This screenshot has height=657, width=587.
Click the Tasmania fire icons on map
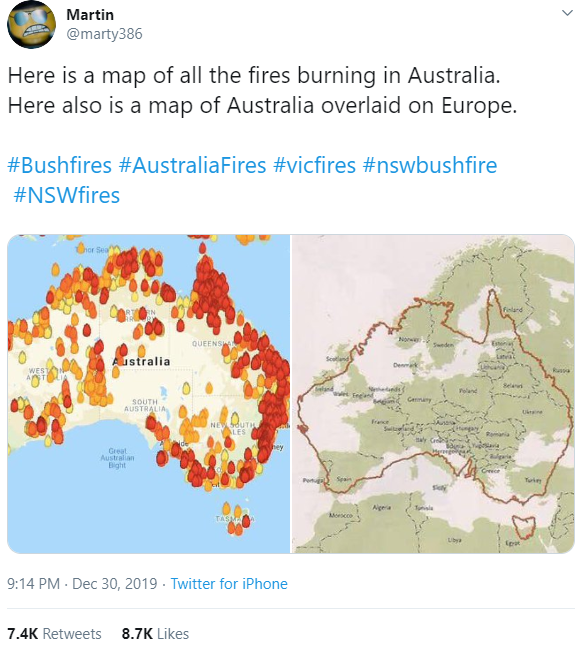tap(235, 519)
